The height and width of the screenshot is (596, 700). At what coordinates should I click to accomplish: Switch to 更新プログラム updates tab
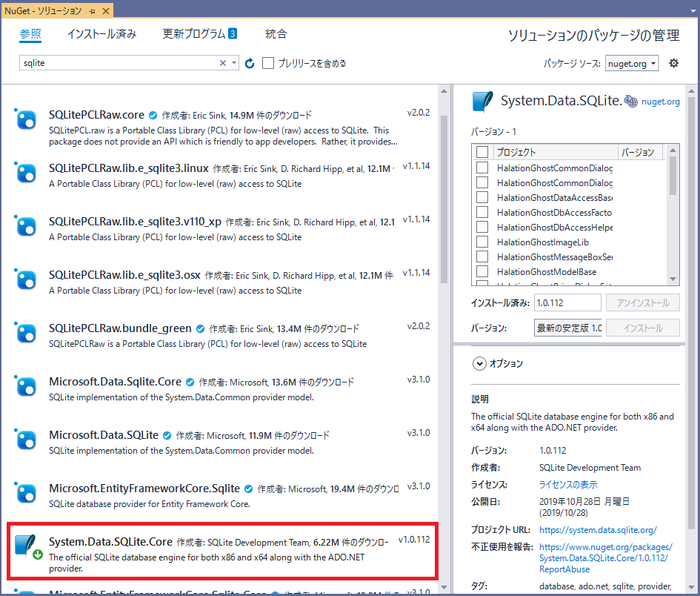coord(194,34)
